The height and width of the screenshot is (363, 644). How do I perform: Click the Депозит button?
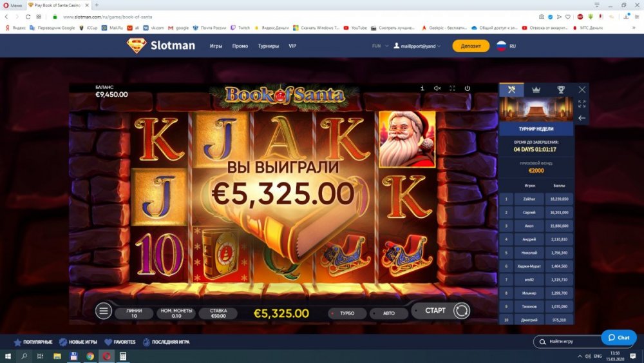(471, 46)
